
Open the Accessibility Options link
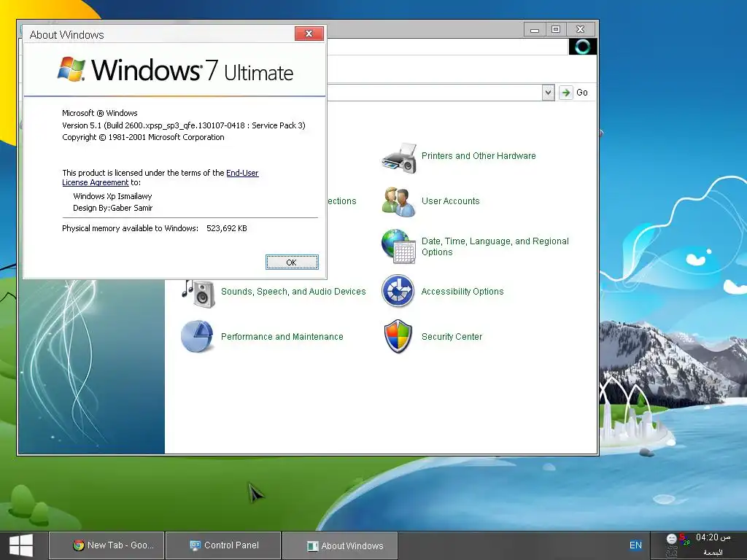click(x=462, y=292)
